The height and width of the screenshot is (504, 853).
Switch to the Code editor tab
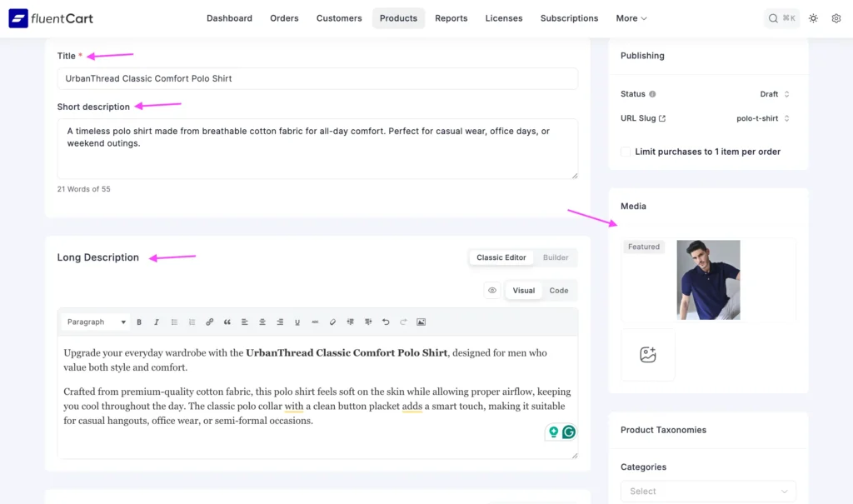(559, 290)
